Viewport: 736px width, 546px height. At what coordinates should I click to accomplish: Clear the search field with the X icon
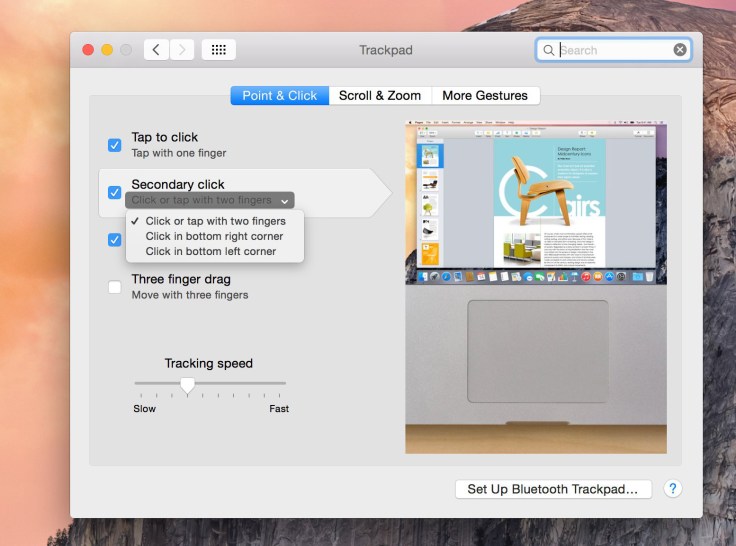click(680, 50)
